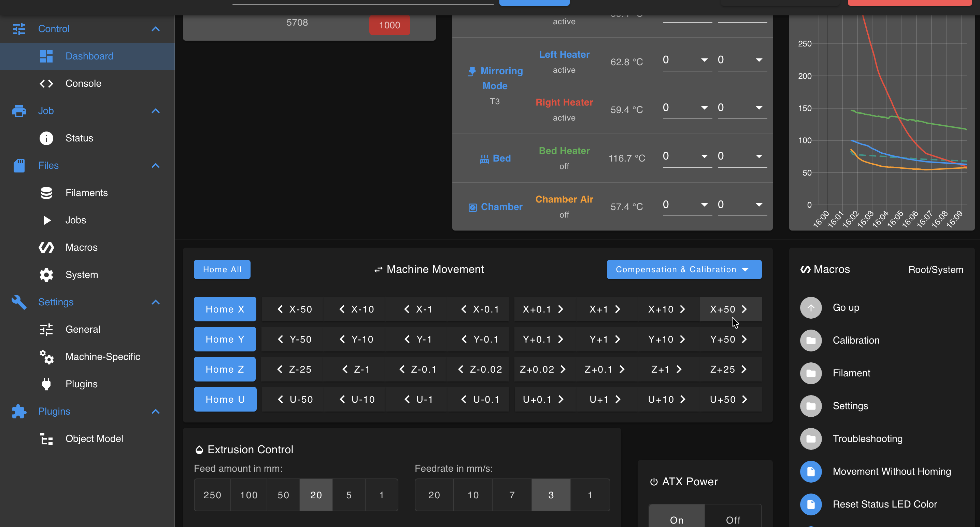Open the Object Model tree icon
Screen dimensions: 980x527
click(x=46, y=439)
